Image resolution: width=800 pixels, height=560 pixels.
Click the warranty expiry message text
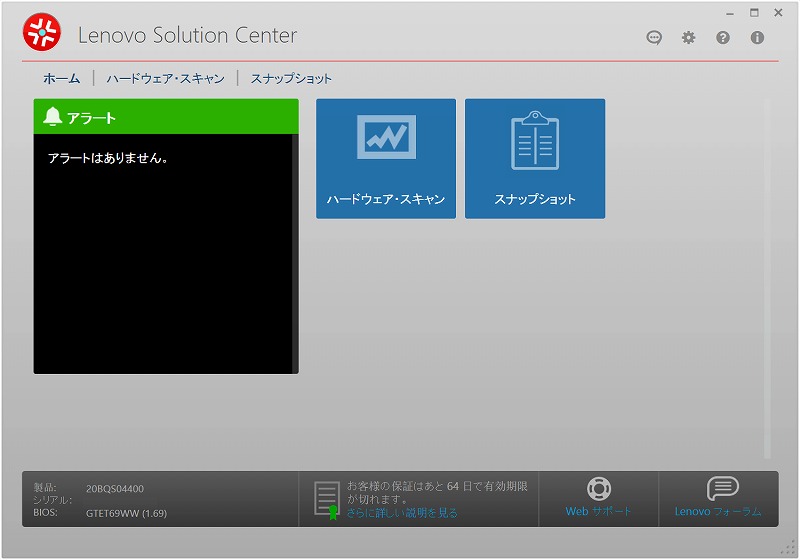point(437,493)
